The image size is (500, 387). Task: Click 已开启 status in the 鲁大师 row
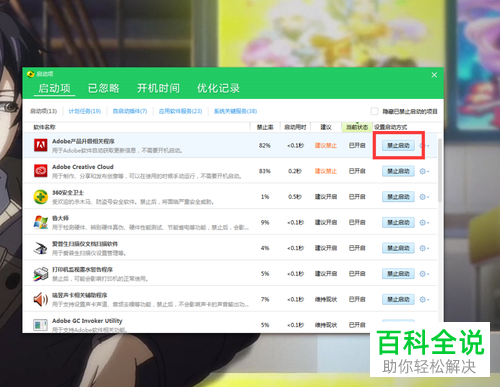[357, 223]
